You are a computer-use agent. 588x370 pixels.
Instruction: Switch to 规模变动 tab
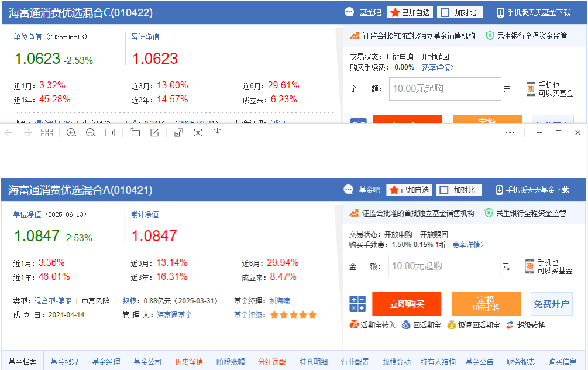pos(396,362)
